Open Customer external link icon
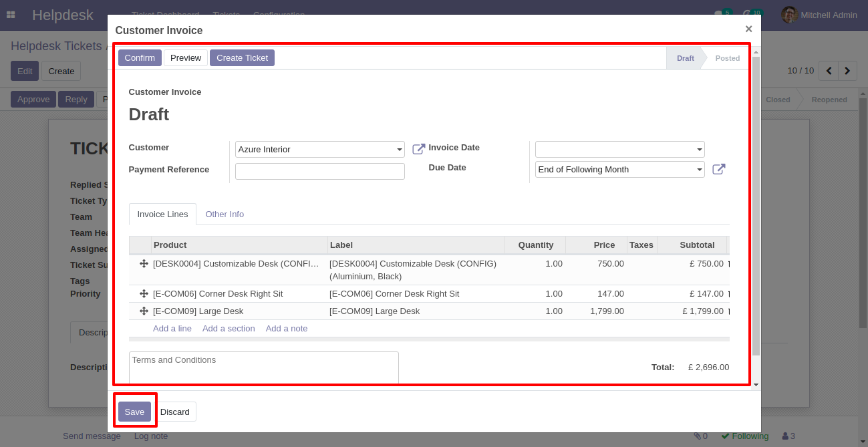The width and height of the screenshot is (868, 447). 418,149
